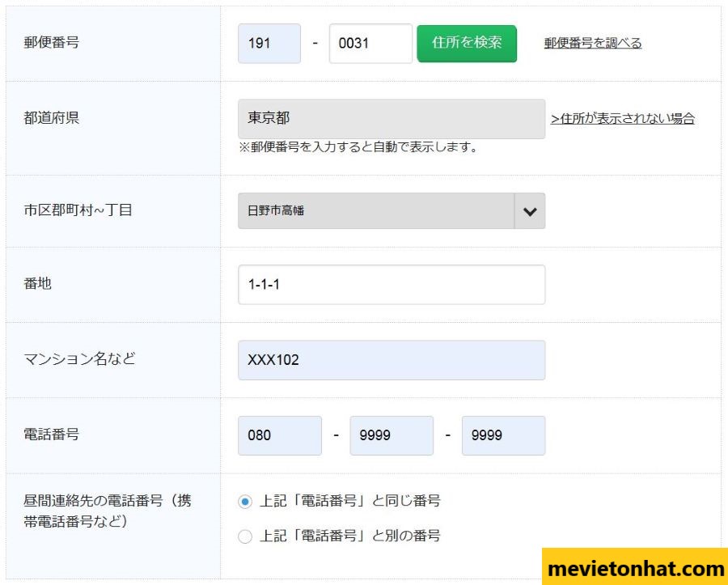Click the マンション名 field containing XXX102

[x=392, y=360]
